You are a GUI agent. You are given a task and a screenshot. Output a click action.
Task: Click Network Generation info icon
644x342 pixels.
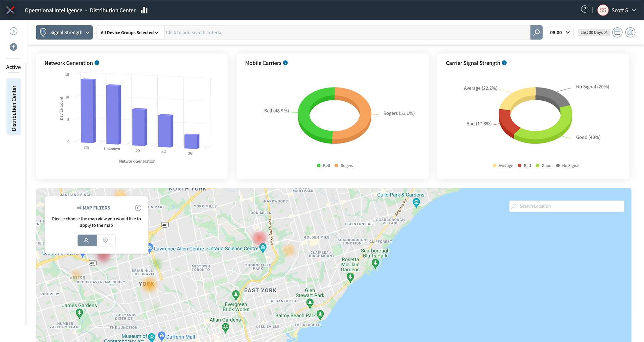pyautogui.click(x=97, y=63)
